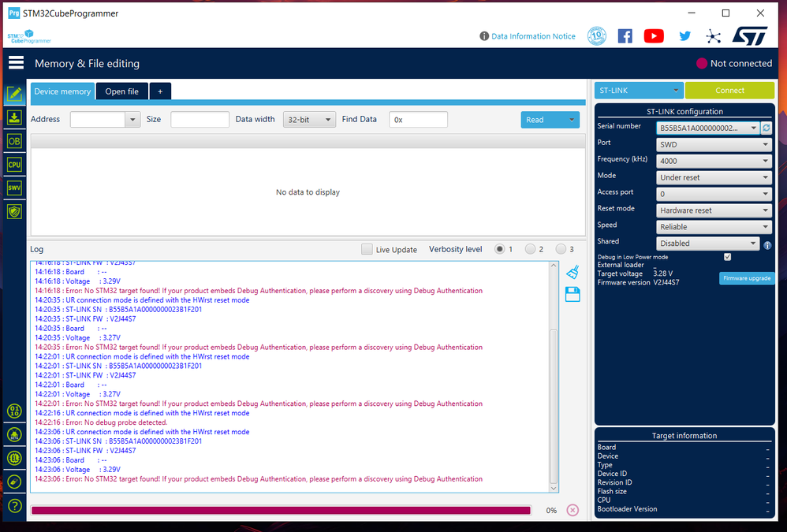This screenshot has width=787, height=532.
Task: Open the Reset mode Hardware reset dropdown
Action: (x=714, y=210)
